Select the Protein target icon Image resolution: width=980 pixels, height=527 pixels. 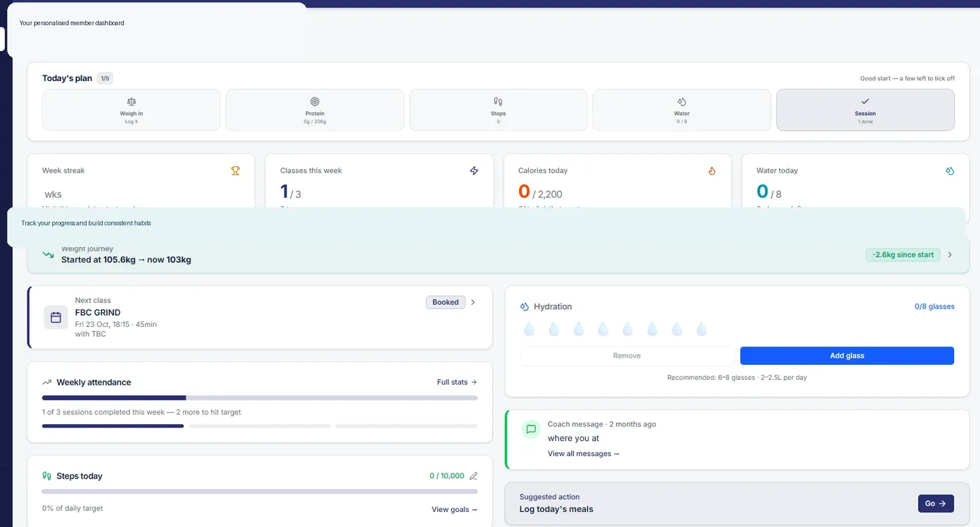[x=314, y=101]
